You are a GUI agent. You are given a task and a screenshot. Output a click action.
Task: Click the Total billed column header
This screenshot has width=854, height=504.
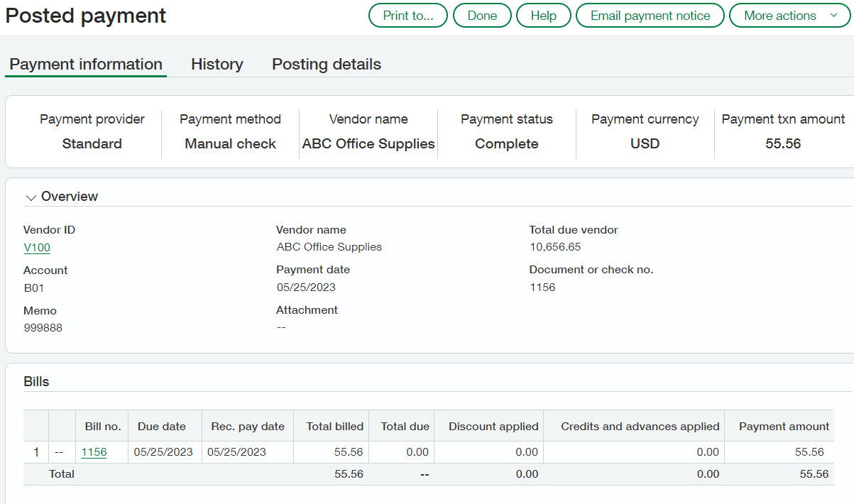pos(334,427)
